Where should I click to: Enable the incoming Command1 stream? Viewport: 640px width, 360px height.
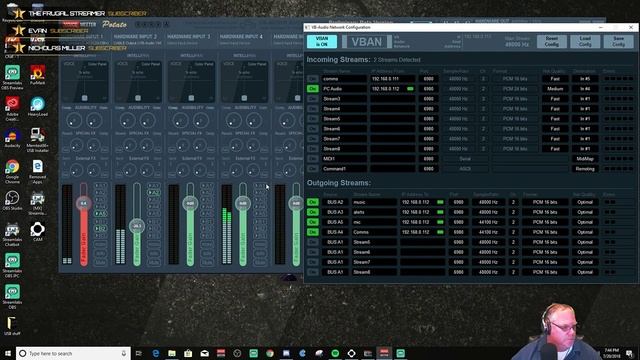click(313, 169)
